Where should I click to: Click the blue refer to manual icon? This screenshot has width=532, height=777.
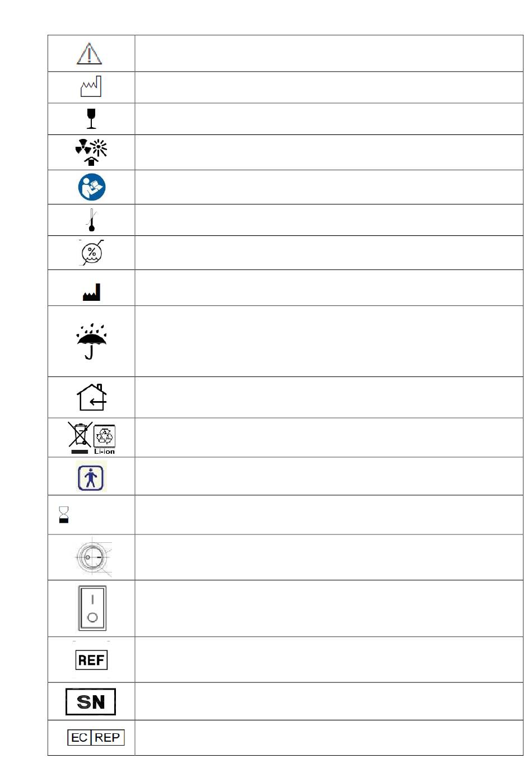click(92, 187)
